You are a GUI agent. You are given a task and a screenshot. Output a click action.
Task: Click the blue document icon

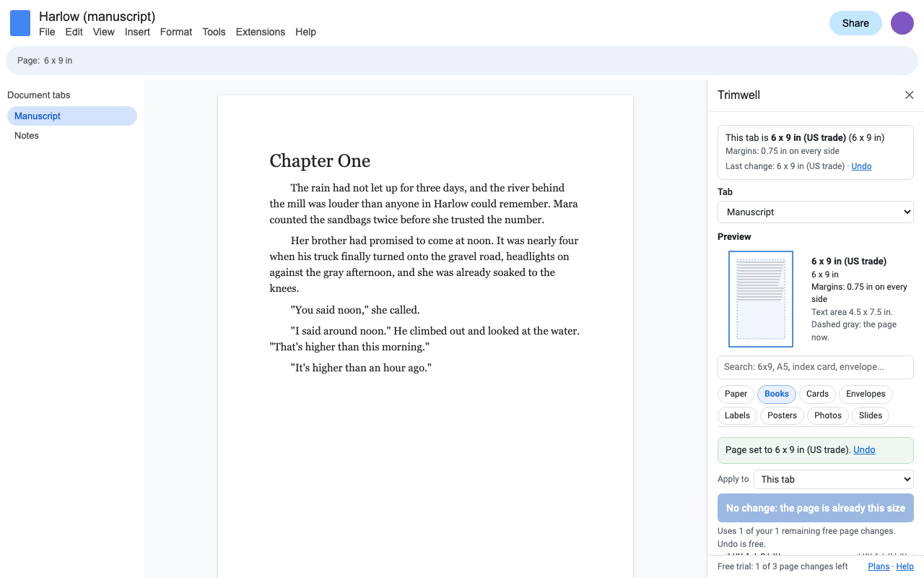pos(20,23)
